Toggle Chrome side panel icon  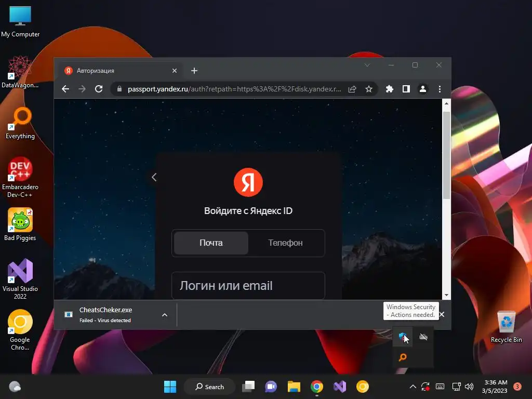pos(406,89)
